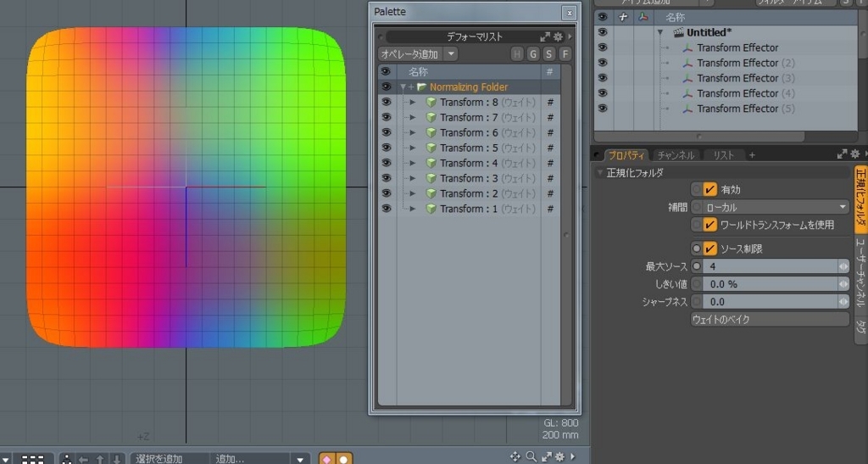The height and width of the screenshot is (464, 868).
Task: Click the first Transform Effector axis icon
Action: click(x=687, y=48)
